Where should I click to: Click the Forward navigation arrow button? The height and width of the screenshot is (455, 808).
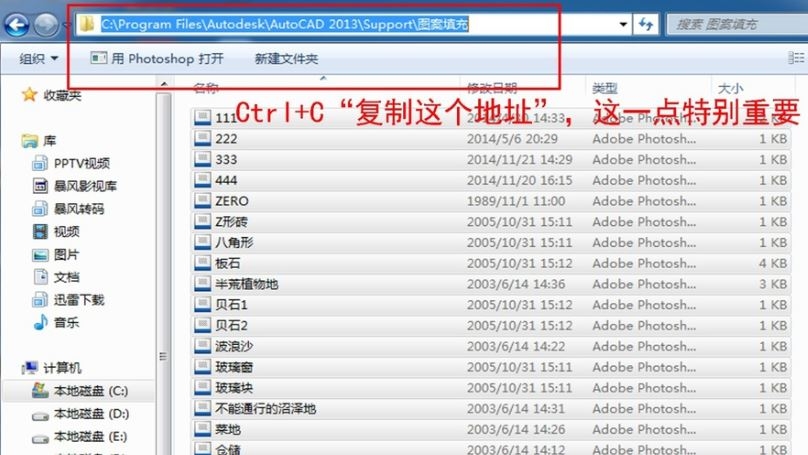[x=46, y=24]
